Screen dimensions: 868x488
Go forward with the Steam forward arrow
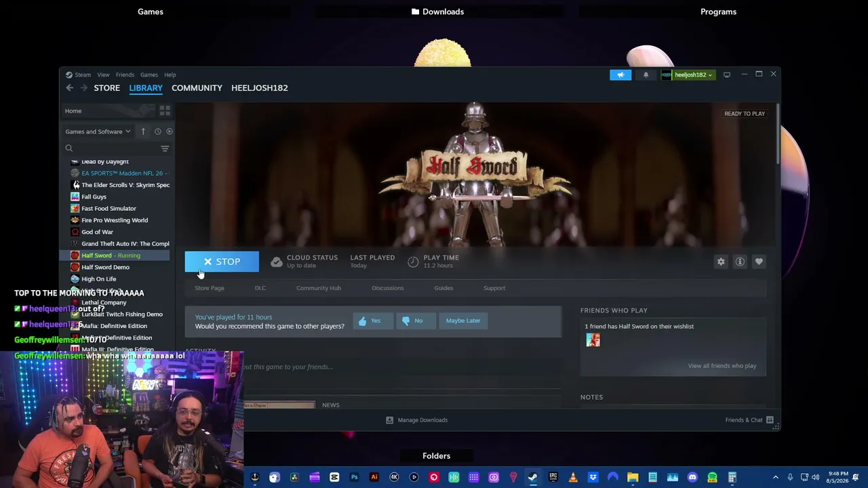(x=83, y=88)
